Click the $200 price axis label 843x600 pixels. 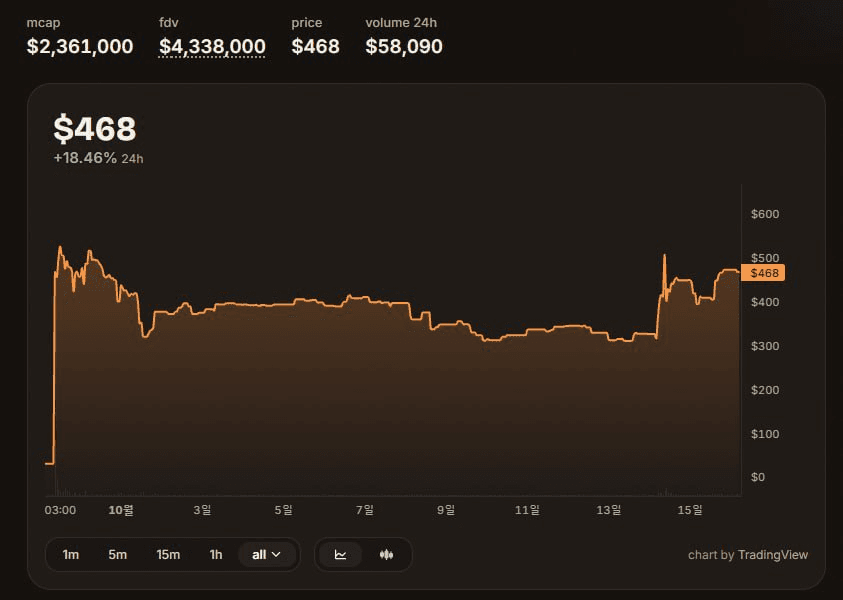pyautogui.click(x=765, y=390)
